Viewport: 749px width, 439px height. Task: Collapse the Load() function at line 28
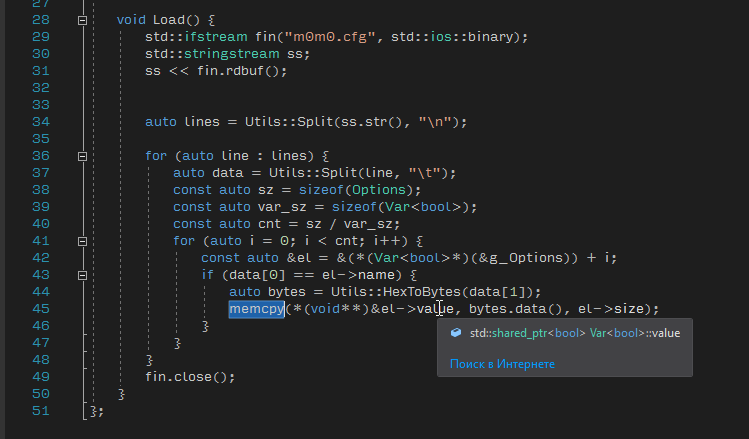(x=82, y=21)
